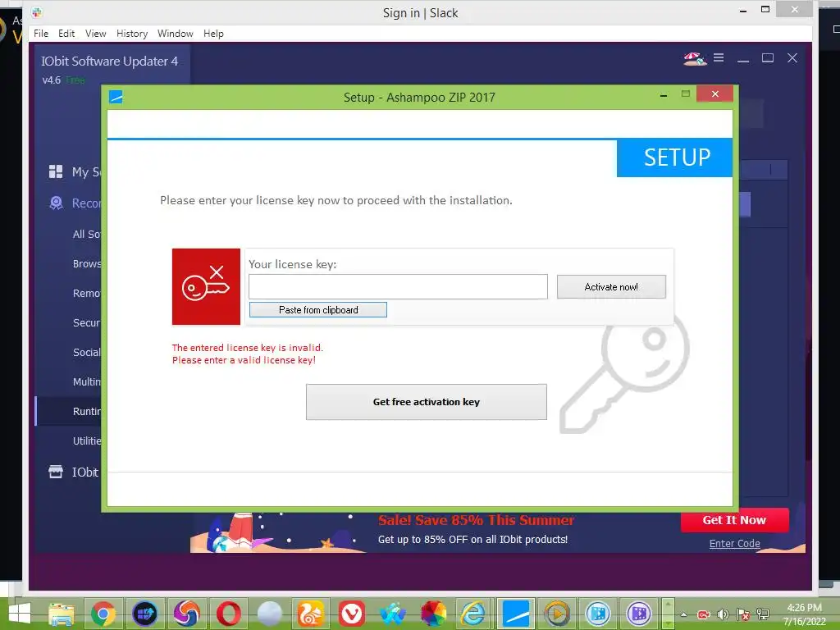The height and width of the screenshot is (630, 840).
Task: Select Browsers category in IObit sidebar
Action: pos(86,263)
